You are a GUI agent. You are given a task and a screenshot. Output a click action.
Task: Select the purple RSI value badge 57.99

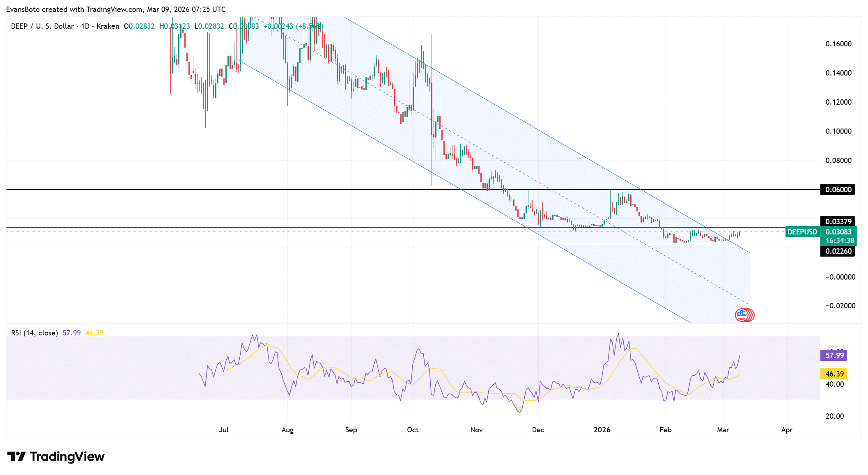[x=834, y=356]
